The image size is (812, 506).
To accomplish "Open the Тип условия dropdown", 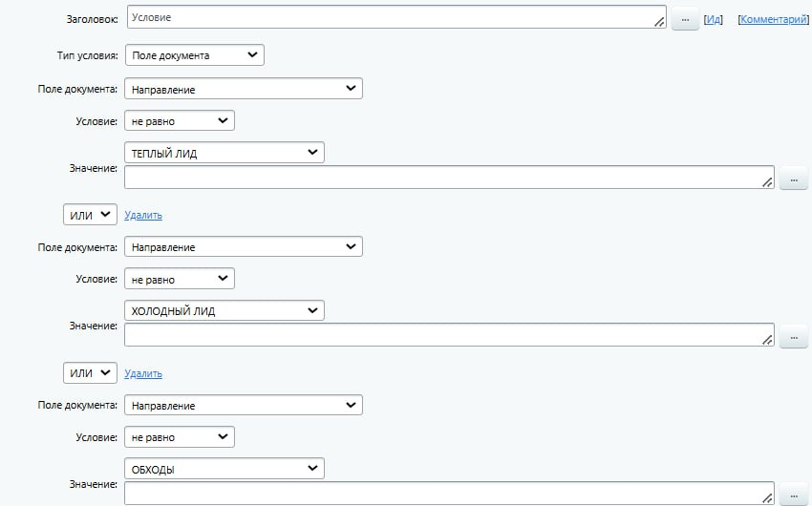I will pos(194,55).
